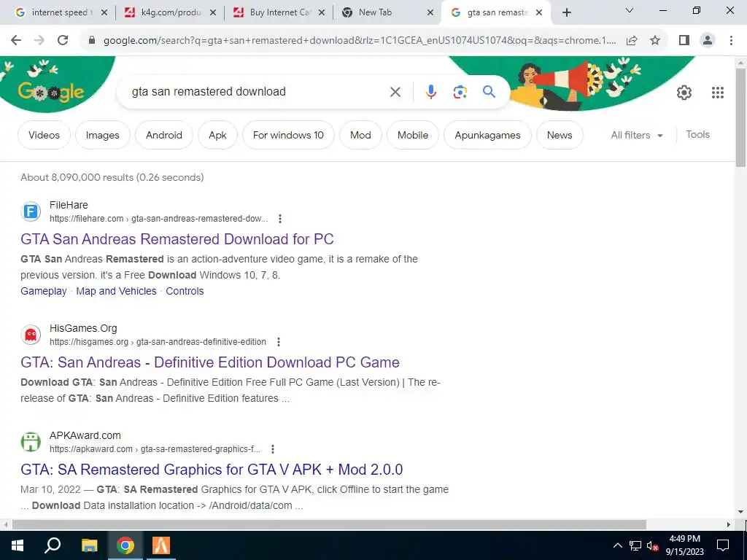Reload the current page
Screen dimensions: 747x560
63,41
